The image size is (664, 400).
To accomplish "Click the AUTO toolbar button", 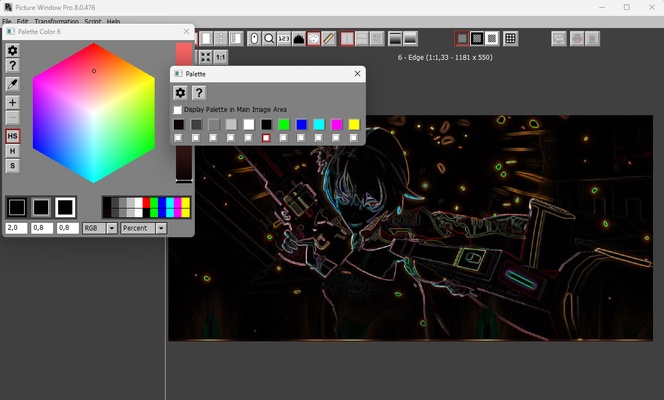I will click(377, 39).
